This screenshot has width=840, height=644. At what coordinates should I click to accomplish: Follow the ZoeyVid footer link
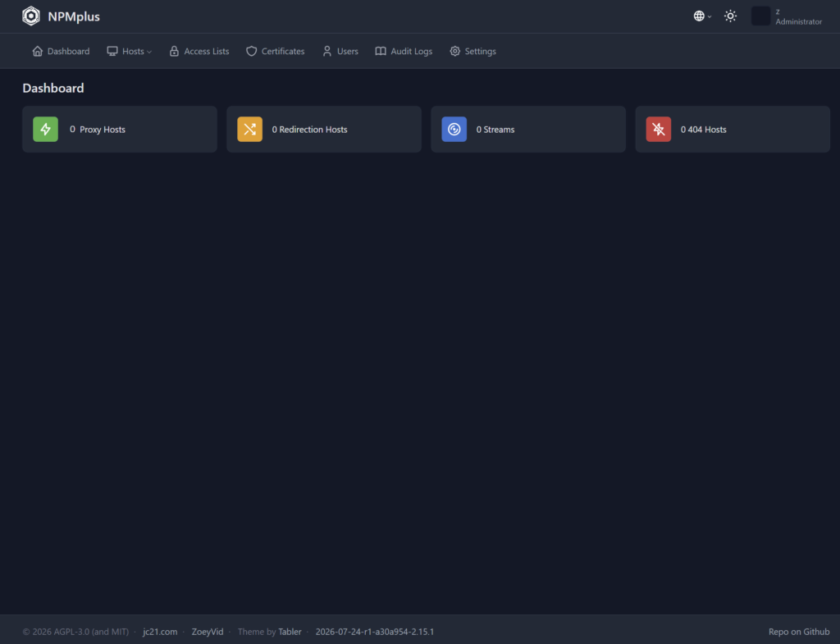(x=208, y=632)
